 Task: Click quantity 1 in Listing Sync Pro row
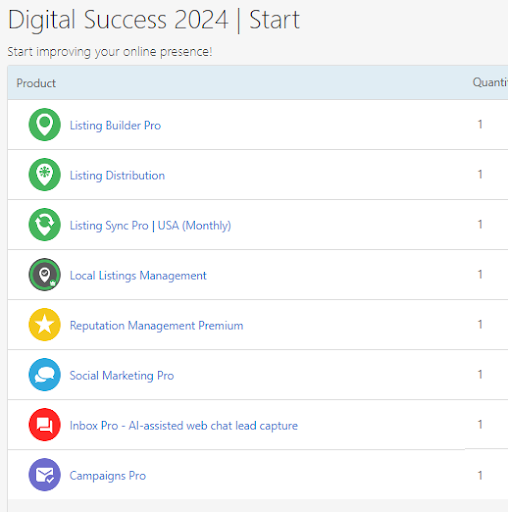coord(480,224)
